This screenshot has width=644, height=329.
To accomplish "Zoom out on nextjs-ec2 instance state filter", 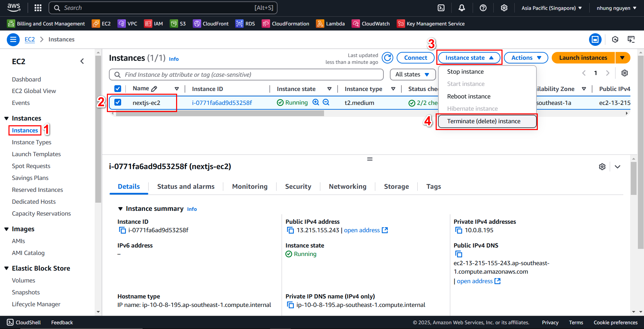I will coord(326,102).
